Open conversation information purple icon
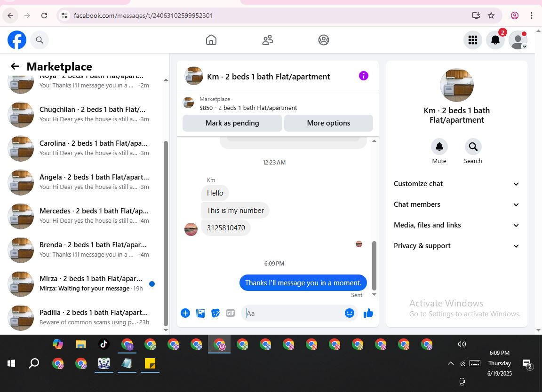Screen dimensions: 542x392 click(x=363, y=76)
